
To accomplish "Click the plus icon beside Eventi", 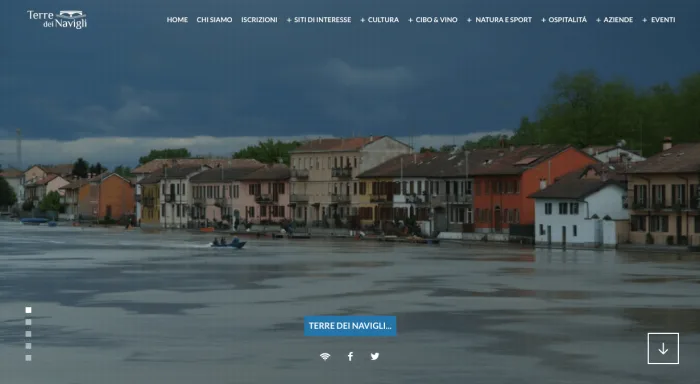I will click(644, 20).
